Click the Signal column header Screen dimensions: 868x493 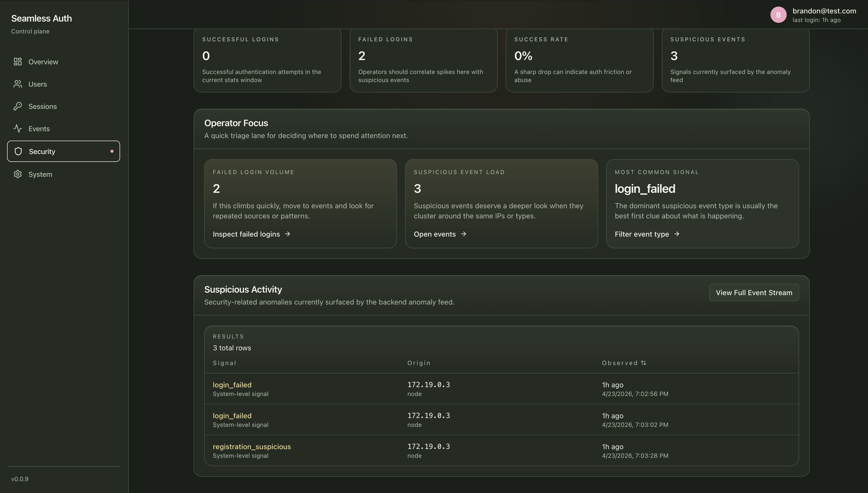coord(224,363)
